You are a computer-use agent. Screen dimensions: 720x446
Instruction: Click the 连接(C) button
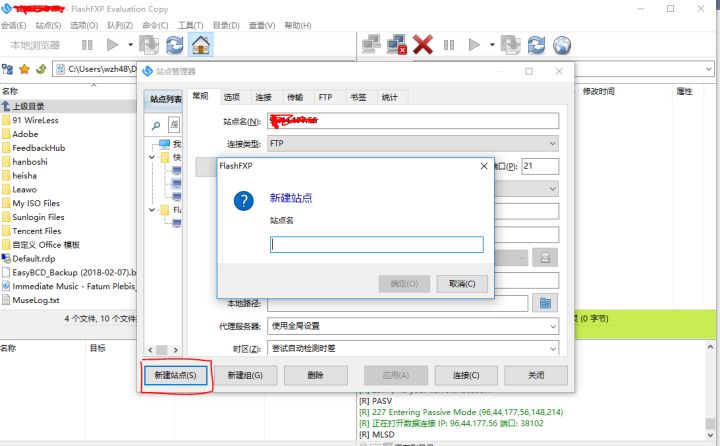(x=466, y=375)
